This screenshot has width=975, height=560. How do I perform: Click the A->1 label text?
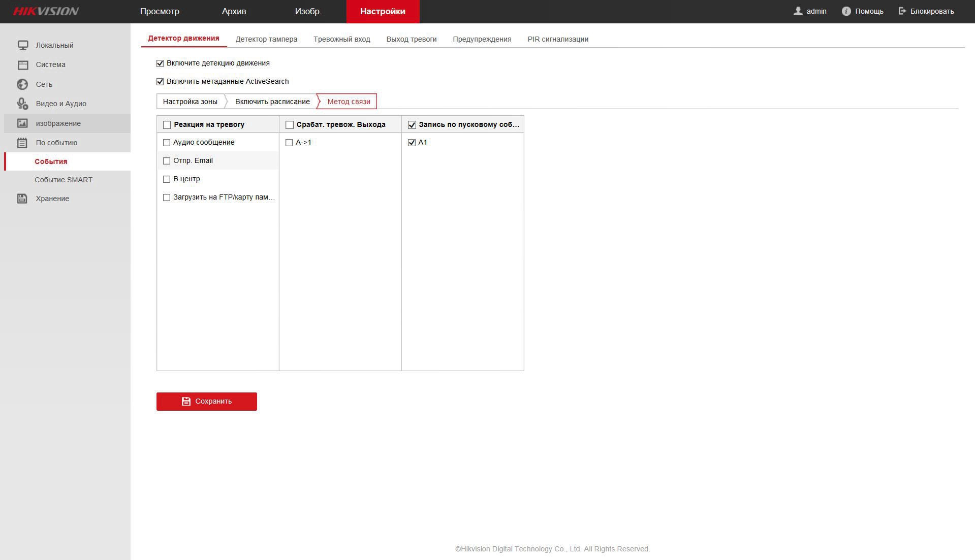point(303,143)
